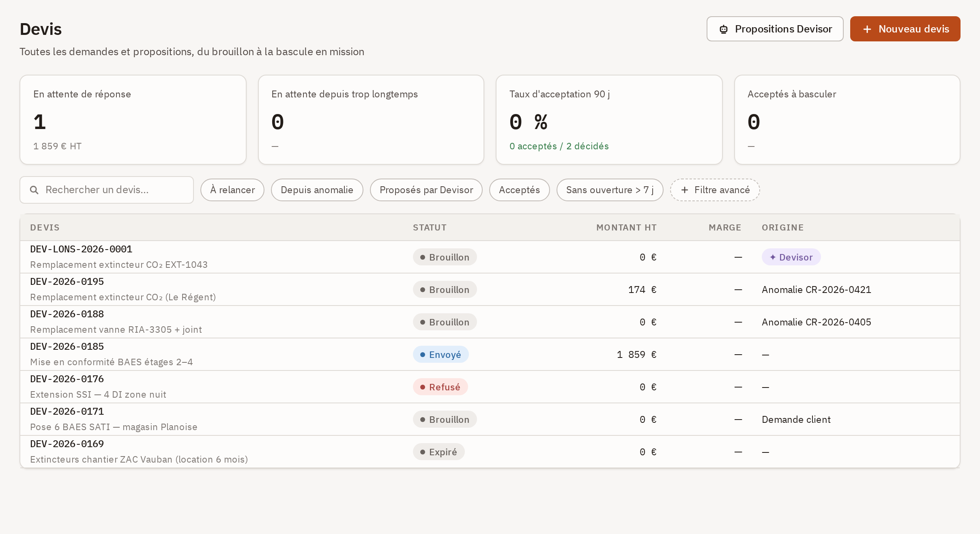Click Pose 6 BAES SATI — magasin Planoise

coord(114,427)
